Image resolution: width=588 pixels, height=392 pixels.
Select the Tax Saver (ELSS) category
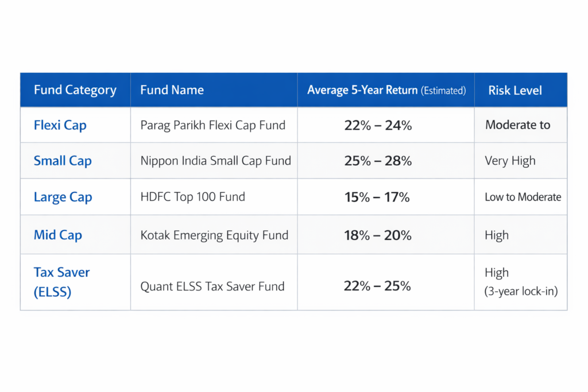coord(61,282)
